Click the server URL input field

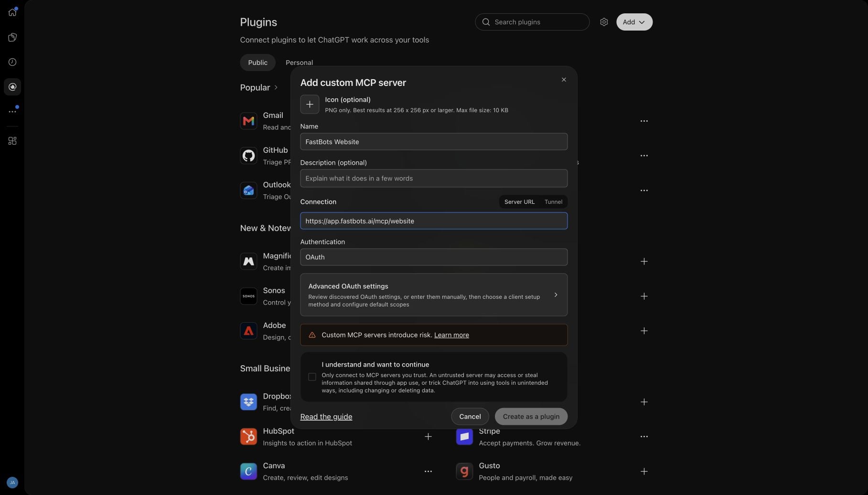[434, 221]
